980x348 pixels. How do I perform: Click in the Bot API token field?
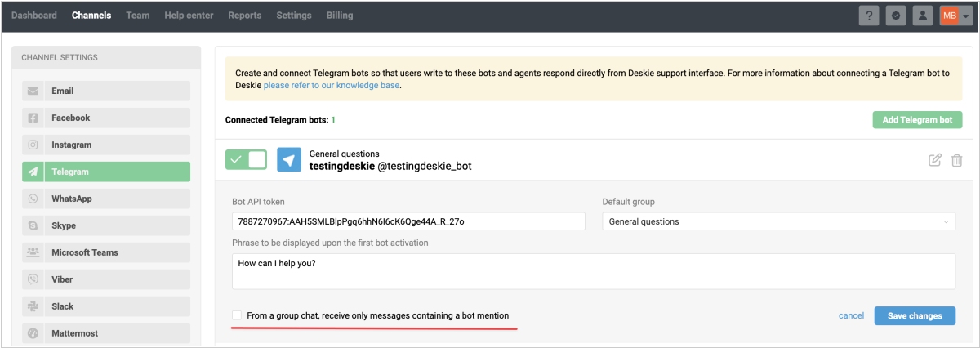[x=408, y=221]
